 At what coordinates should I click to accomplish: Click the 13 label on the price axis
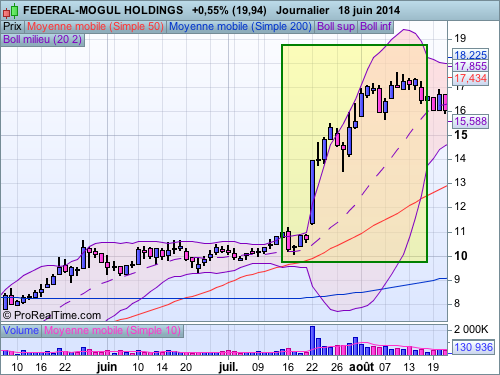(x=460, y=183)
